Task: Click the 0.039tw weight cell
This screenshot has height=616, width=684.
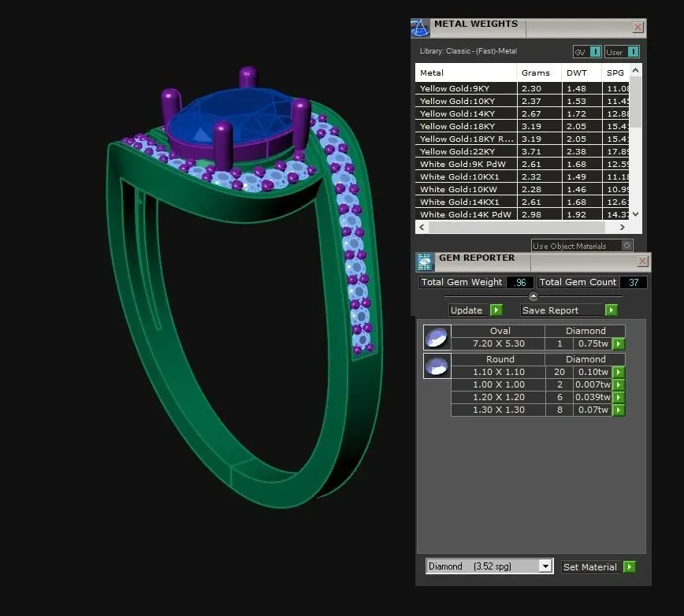Action: point(593,397)
